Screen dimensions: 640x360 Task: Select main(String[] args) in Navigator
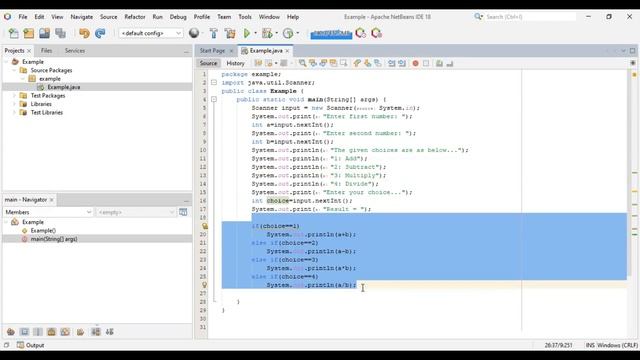[x=53, y=239]
